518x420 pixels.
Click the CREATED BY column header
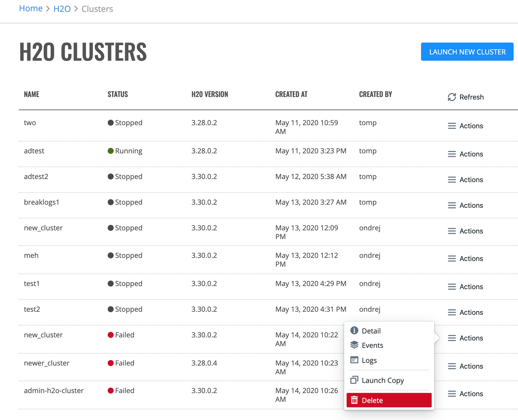(x=375, y=94)
